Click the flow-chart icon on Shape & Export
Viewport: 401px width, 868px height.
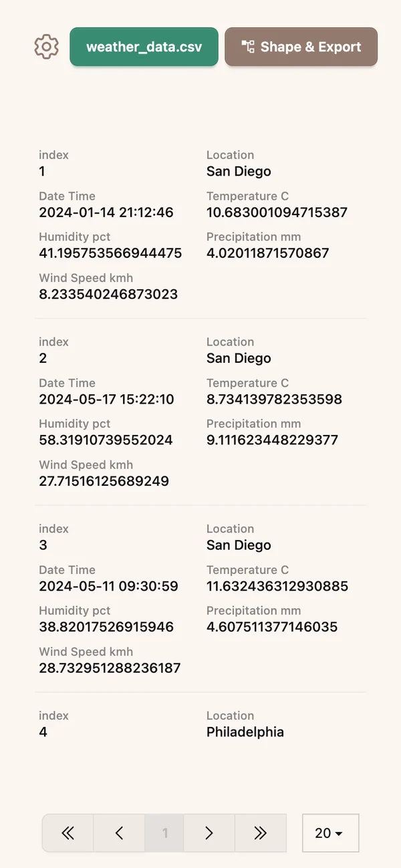point(247,46)
